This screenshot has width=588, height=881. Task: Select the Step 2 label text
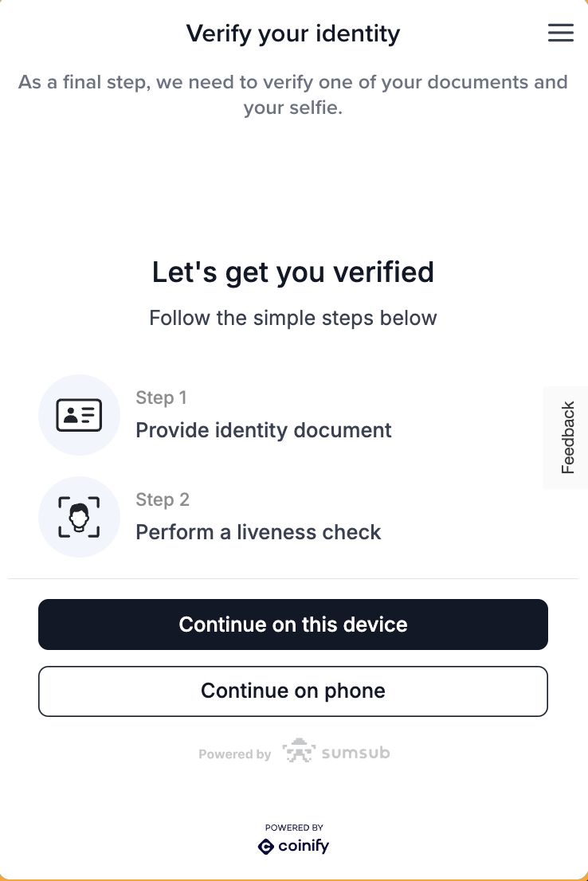[163, 499]
